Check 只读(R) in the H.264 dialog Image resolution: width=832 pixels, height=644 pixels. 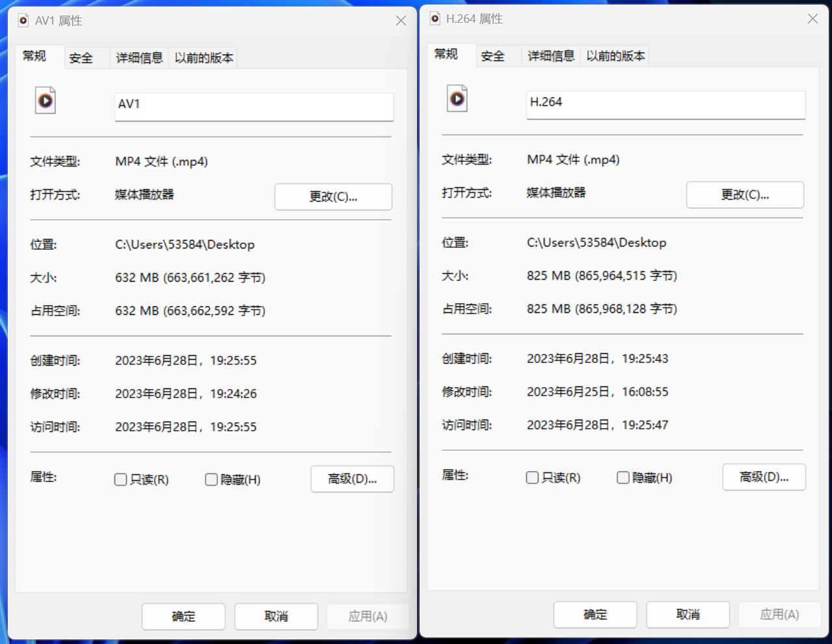point(532,477)
